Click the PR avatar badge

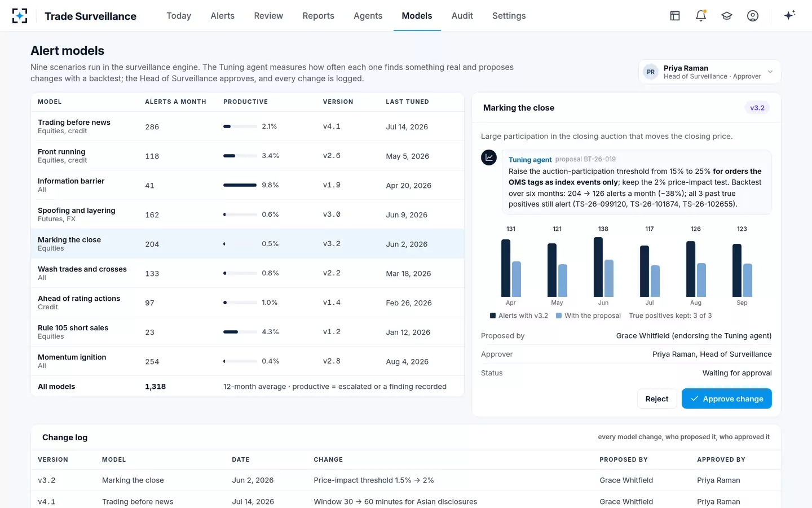651,72
